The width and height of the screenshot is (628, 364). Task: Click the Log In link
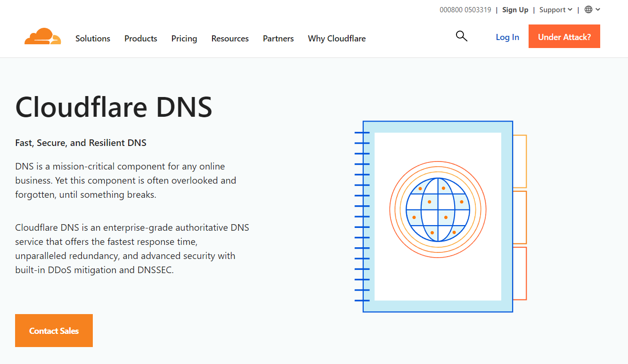click(507, 37)
